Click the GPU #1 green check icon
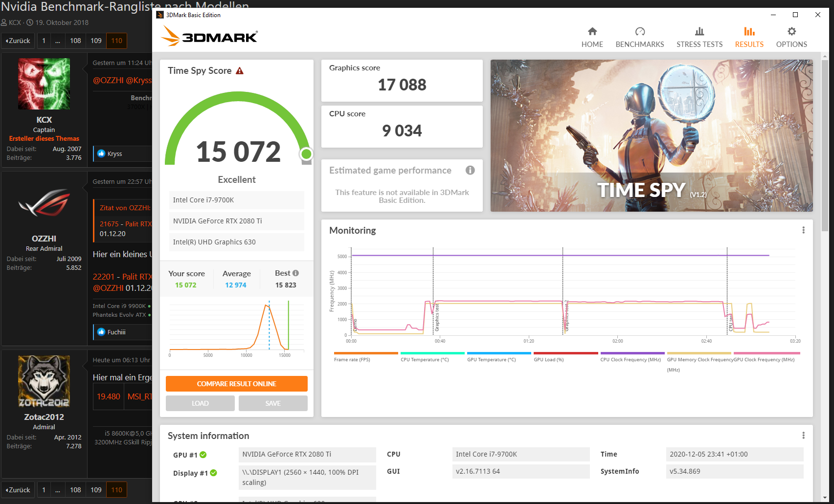 click(x=203, y=455)
